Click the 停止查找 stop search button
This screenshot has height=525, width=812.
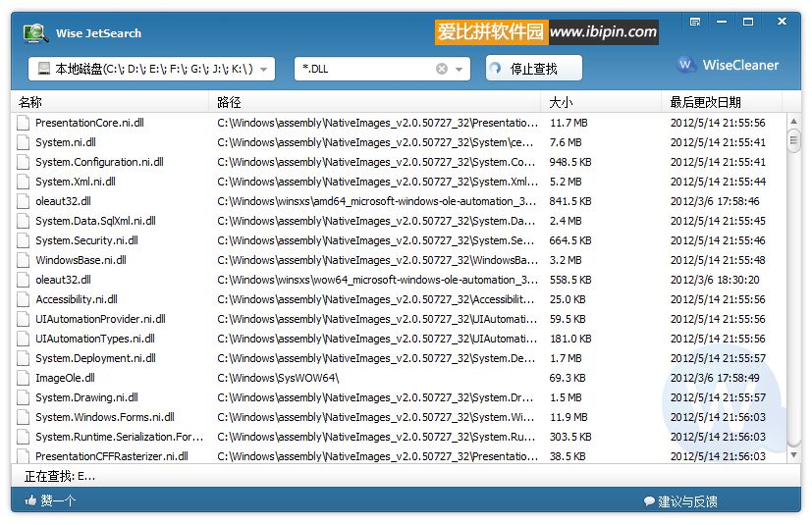tap(534, 69)
